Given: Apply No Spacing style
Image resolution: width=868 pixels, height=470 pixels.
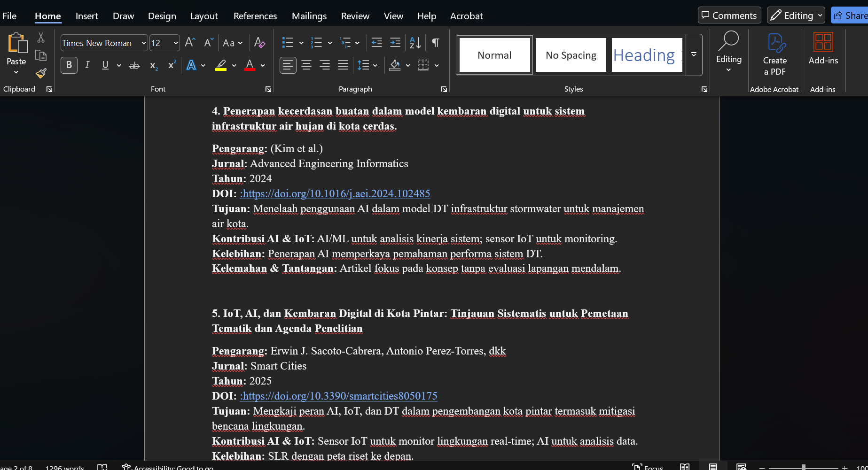Looking at the screenshot, I should (571, 55).
